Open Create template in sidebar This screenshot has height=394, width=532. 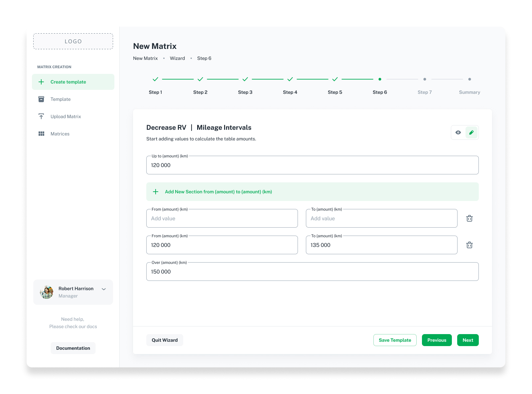pyautogui.click(x=73, y=82)
